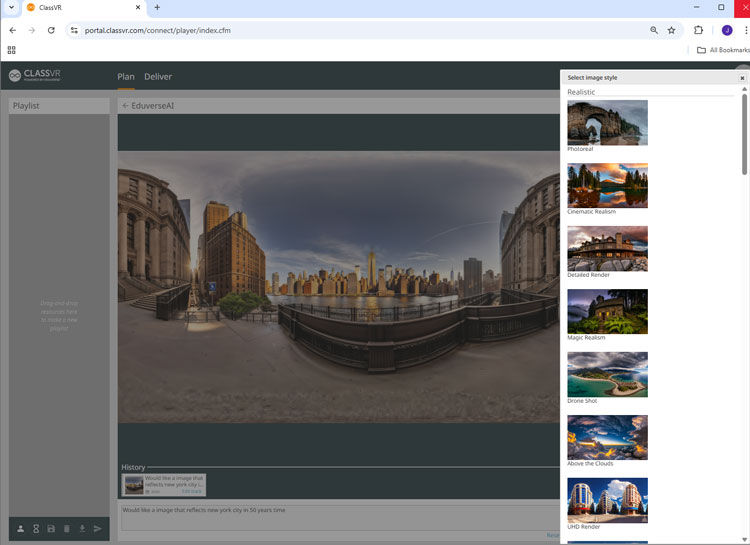The image size is (750, 545).
Task: Click the playlist download icon
Action: 82,528
